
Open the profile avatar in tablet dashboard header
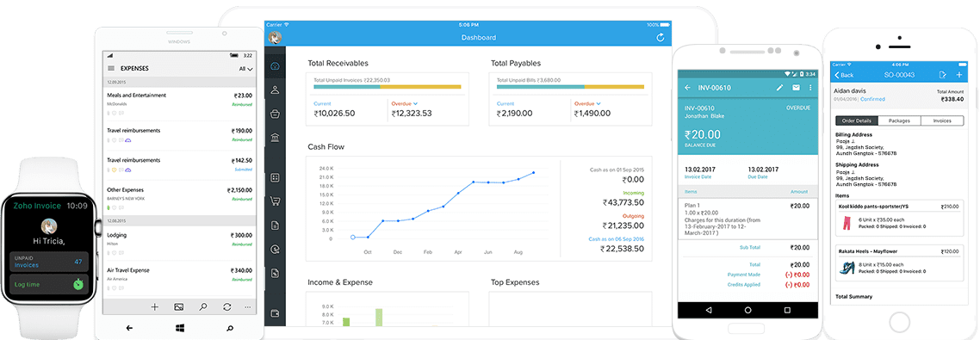[275, 38]
